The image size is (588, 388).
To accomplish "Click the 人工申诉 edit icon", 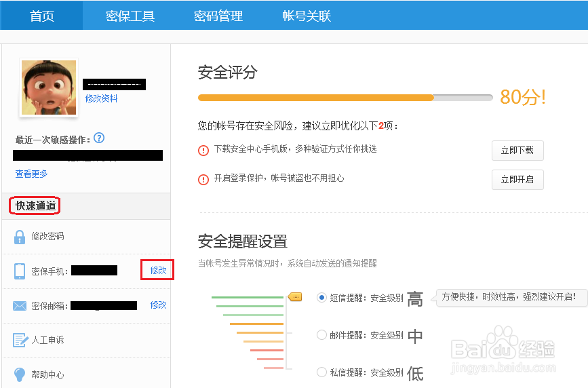I will (20, 340).
